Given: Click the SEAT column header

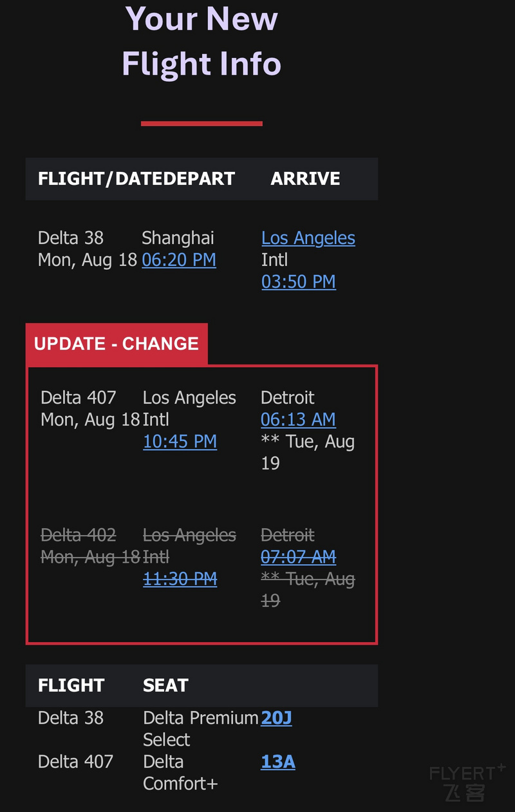Looking at the screenshot, I should tap(165, 686).
